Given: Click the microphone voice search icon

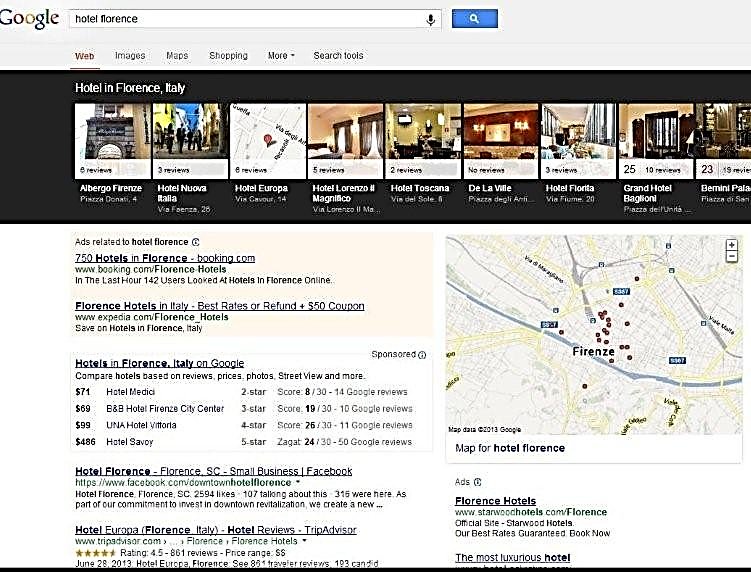Looking at the screenshot, I should coord(431,20).
